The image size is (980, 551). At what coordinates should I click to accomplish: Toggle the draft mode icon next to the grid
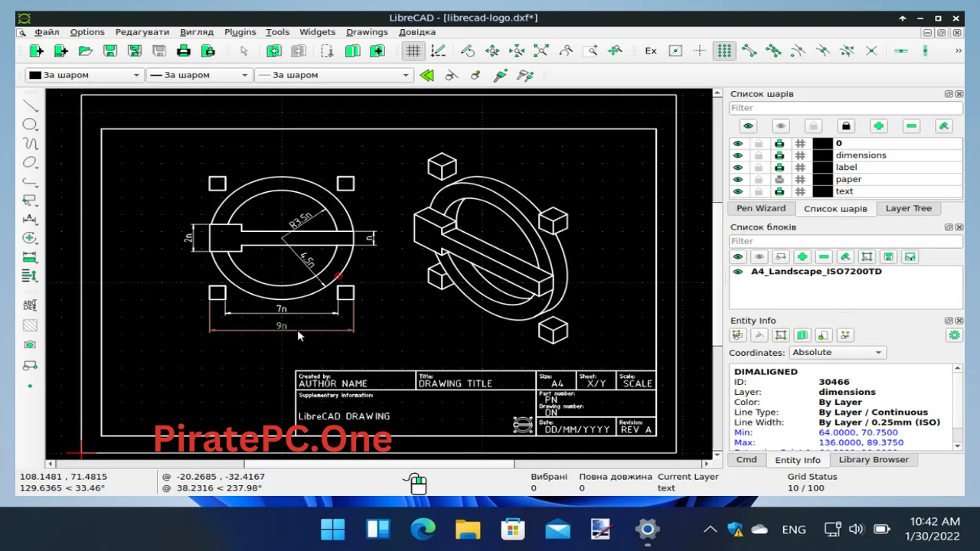(437, 51)
